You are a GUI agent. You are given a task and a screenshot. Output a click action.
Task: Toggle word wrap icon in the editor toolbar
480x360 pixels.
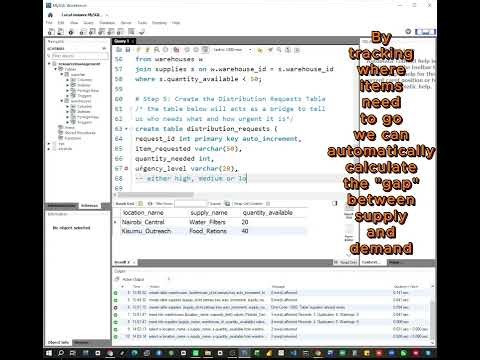297,50
